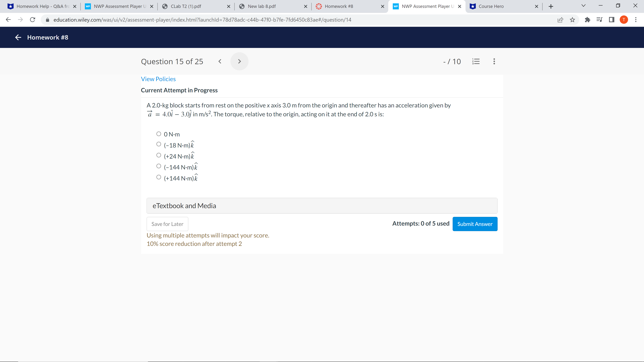Open the Chrome profile avatar icon
The height and width of the screenshot is (362, 644).
(x=624, y=20)
